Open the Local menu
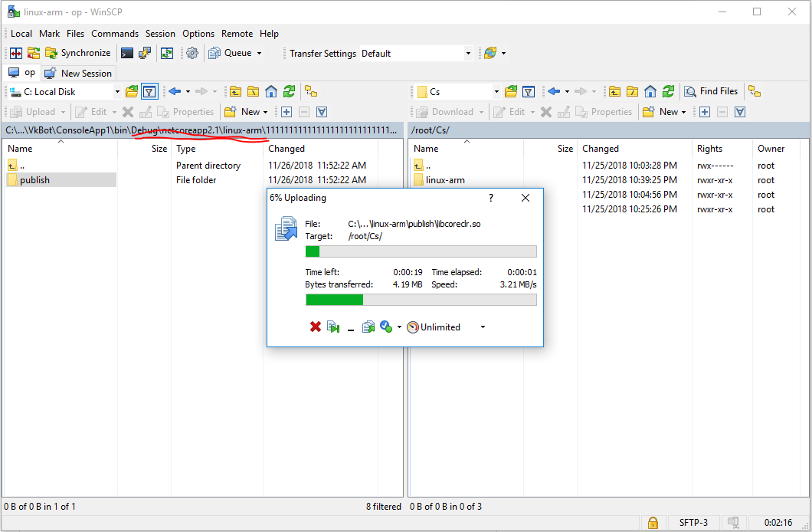This screenshot has width=812, height=532. (x=21, y=34)
